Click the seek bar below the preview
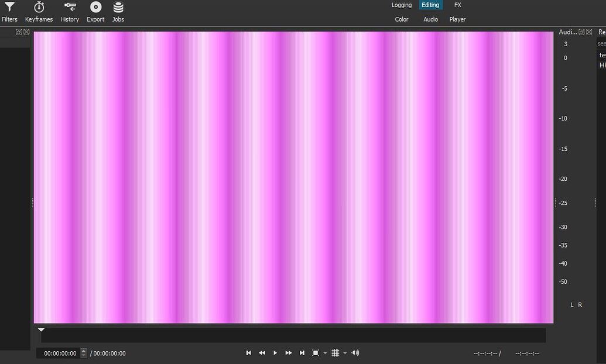Screen dimensions: 606x364 pos(293,335)
